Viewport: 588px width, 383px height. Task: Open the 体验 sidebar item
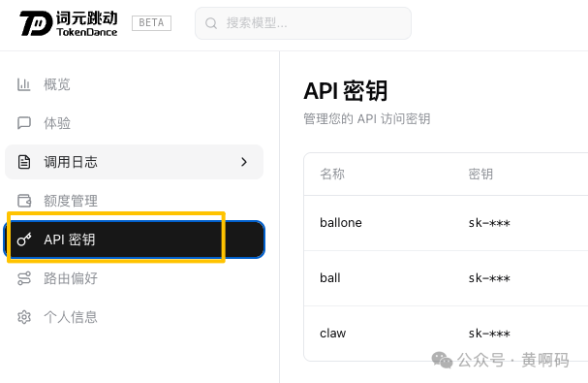pos(134,123)
